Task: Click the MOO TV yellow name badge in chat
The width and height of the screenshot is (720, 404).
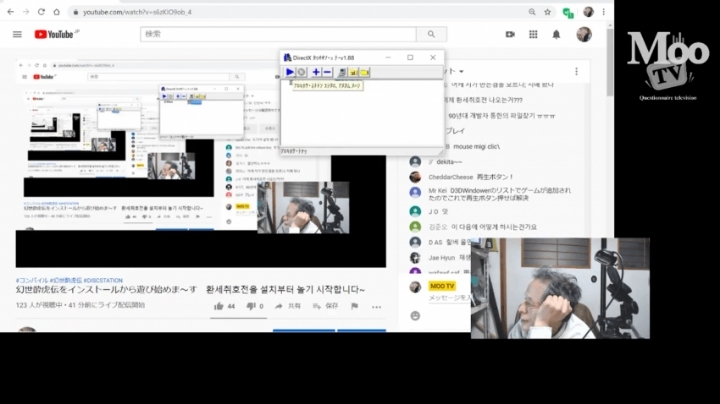Action: coord(442,286)
